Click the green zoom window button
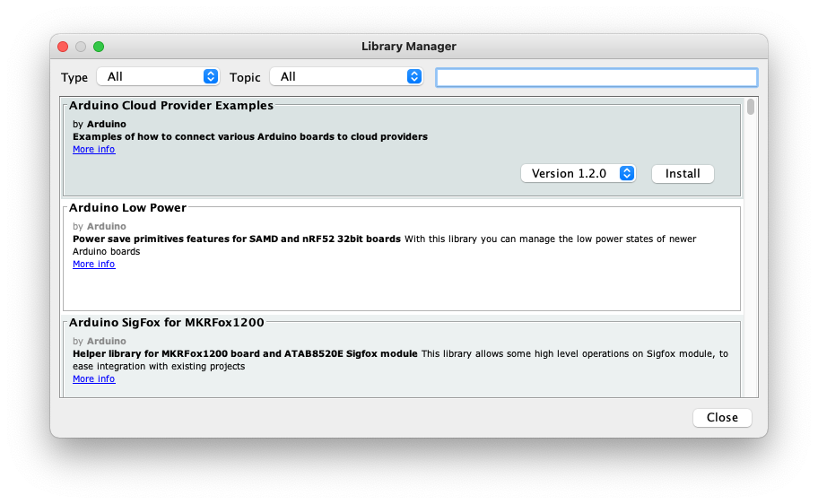 click(x=99, y=47)
